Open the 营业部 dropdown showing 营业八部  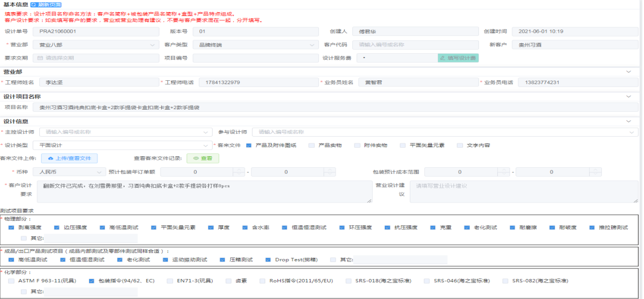[96, 45]
